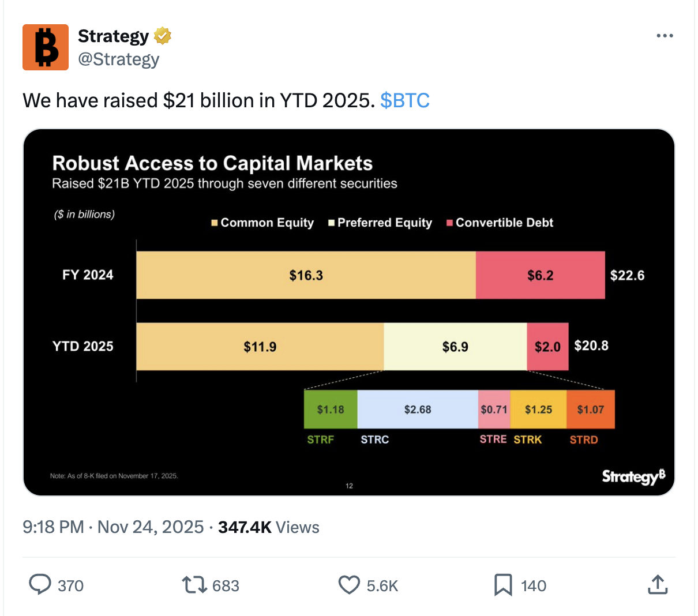Click the Convertible Debt legend swatch
The image size is (698, 616).
click(x=449, y=223)
